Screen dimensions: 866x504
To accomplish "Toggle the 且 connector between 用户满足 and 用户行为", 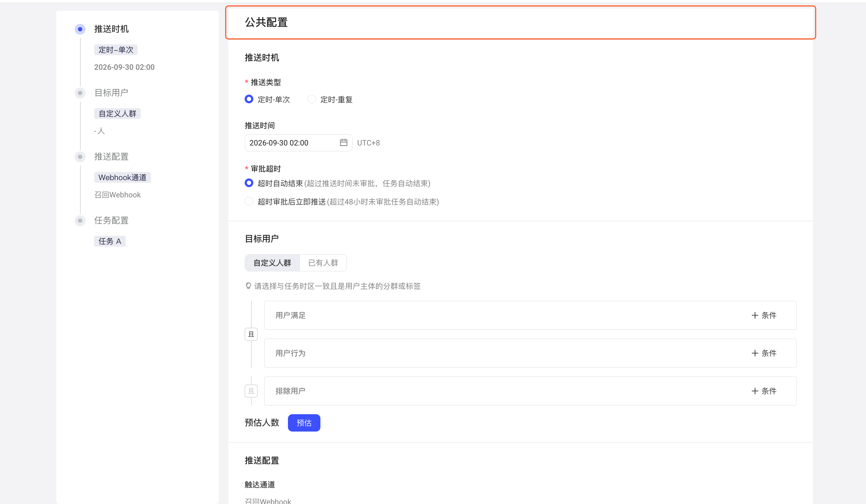I will coord(251,334).
